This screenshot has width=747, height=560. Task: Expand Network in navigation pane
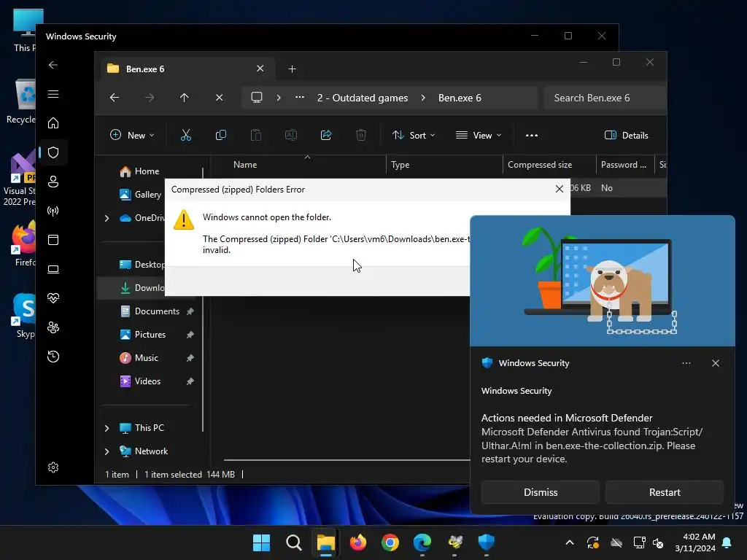(x=107, y=451)
